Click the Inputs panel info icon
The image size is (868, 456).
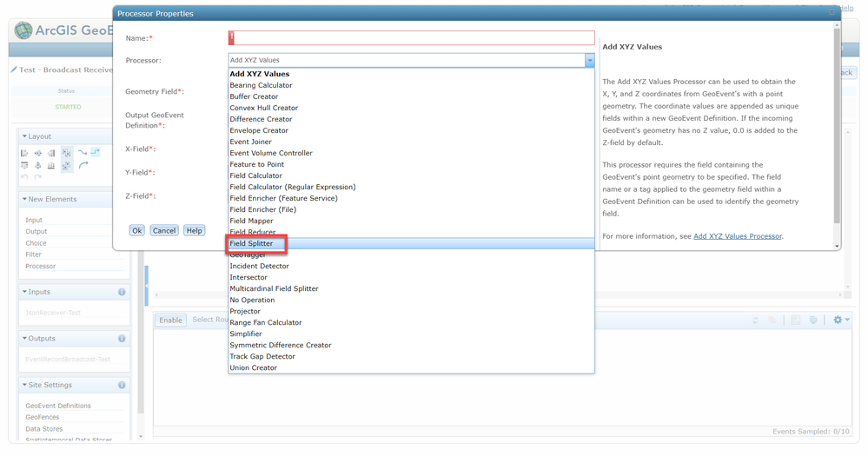pyautogui.click(x=122, y=292)
